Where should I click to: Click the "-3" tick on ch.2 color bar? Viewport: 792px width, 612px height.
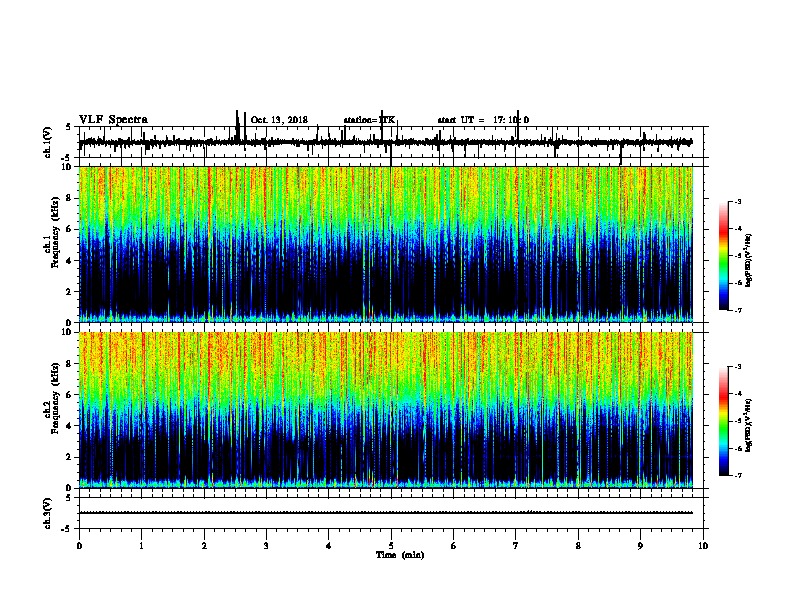pyautogui.click(x=738, y=367)
